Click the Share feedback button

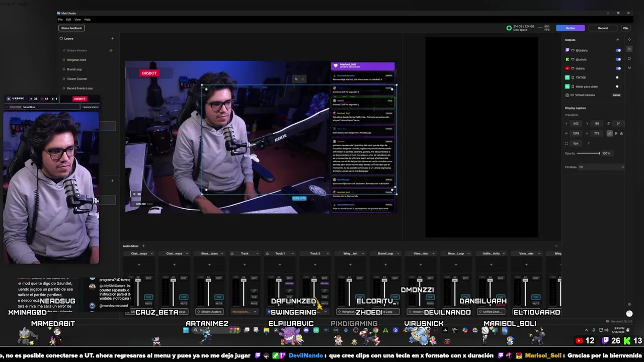coord(71,28)
